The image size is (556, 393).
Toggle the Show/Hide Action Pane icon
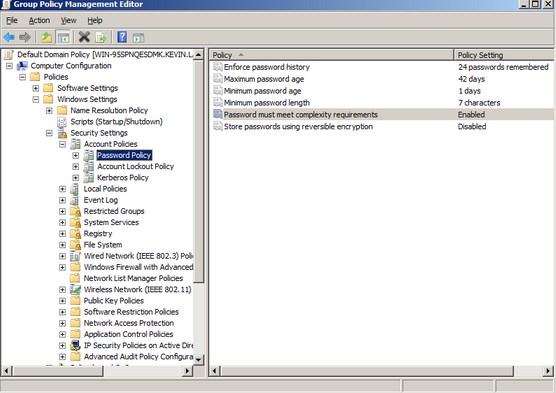[138, 37]
